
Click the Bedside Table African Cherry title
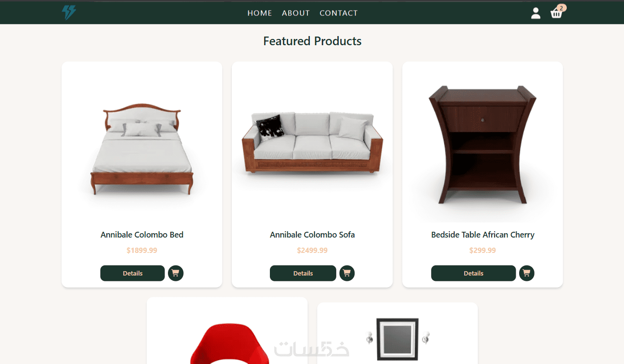(x=483, y=235)
